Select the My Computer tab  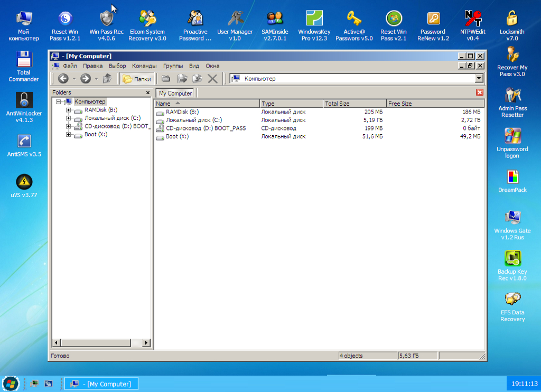coord(175,93)
